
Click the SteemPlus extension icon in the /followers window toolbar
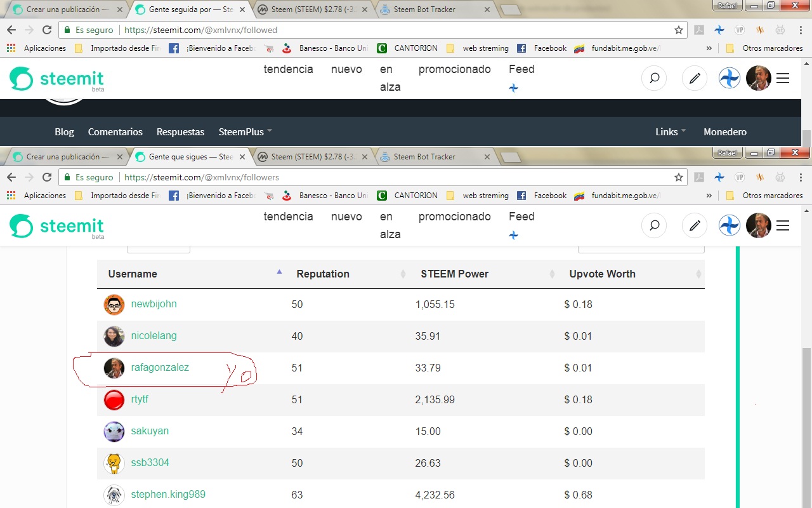pos(719,177)
